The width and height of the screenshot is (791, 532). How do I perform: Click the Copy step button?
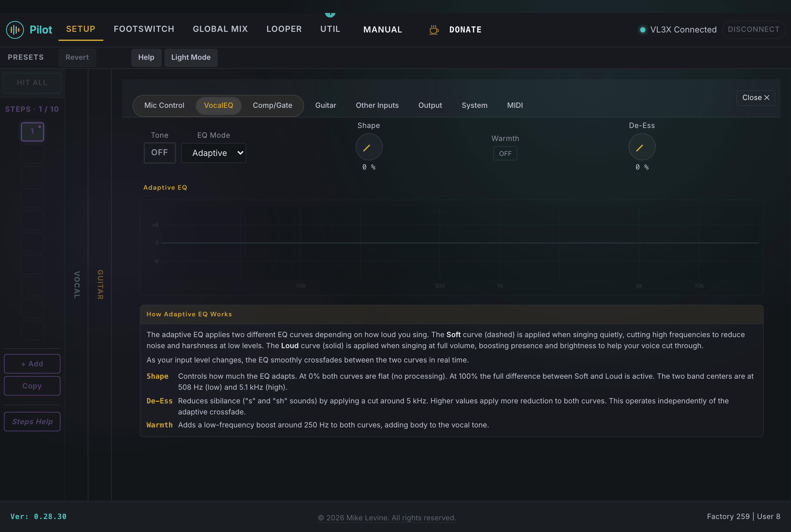(x=32, y=386)
